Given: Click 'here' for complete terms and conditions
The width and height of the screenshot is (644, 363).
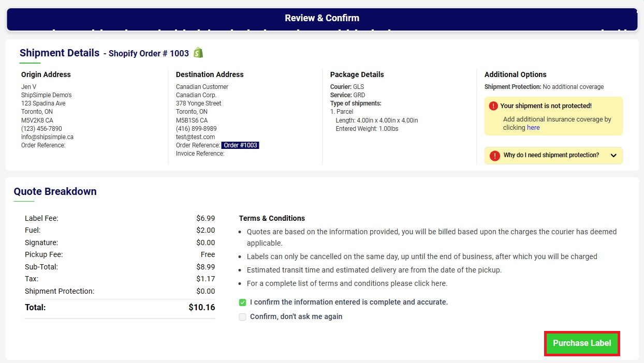Looking at the screenshot, I should pos(438,283).
